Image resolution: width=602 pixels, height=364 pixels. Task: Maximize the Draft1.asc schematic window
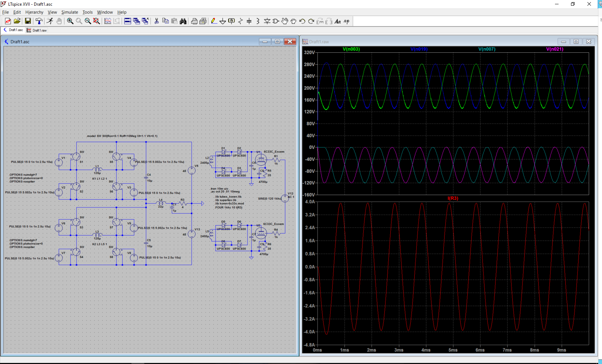pyautogui.click(x=277, y=42)
